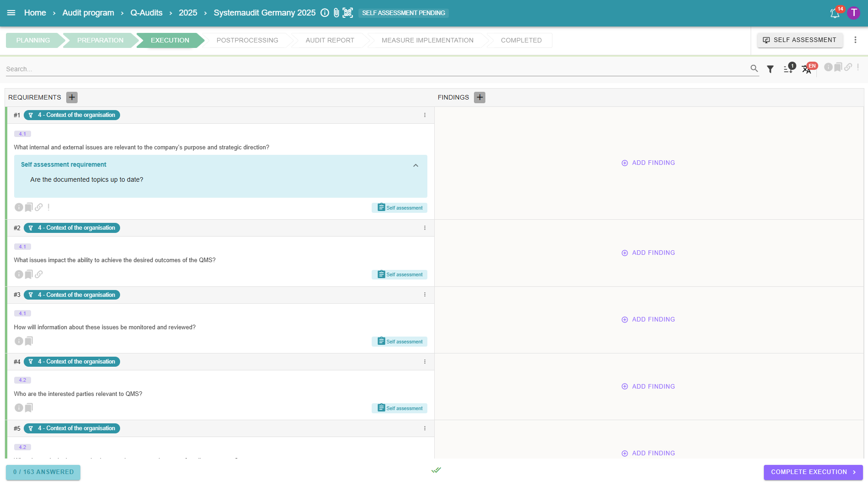This screenshot has width=868, height=485.
Task: Toggle bookmark filter in search toolbar
Action: tap(838, 68)
